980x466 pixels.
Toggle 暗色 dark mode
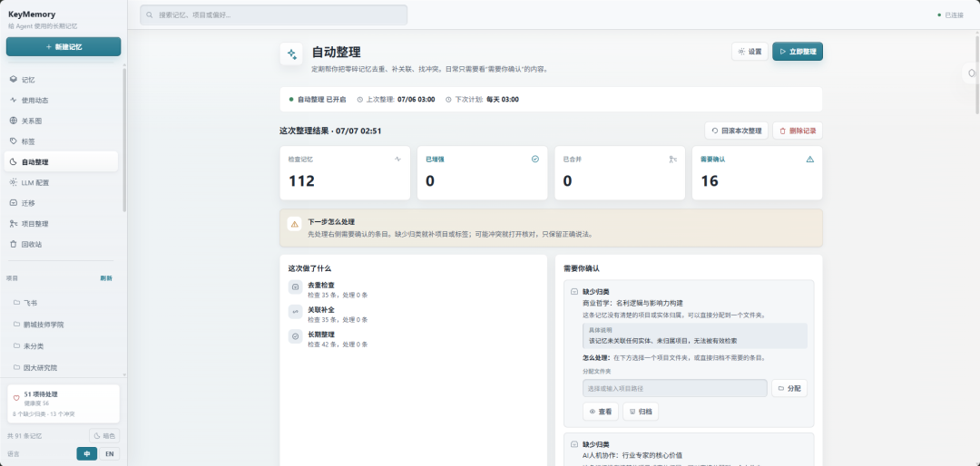(x=104, y=436)
